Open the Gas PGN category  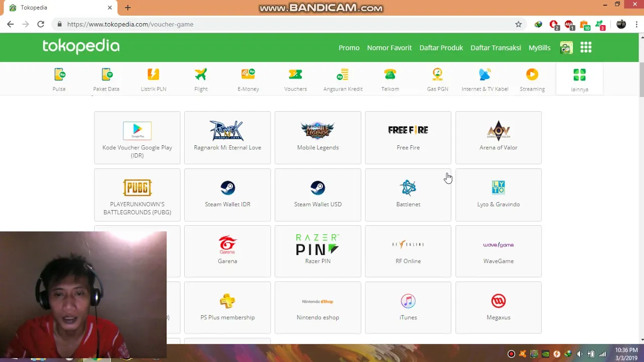[x=437, y=79]
